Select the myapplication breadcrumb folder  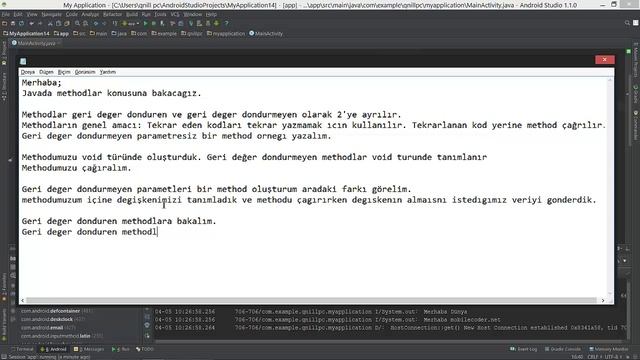click(226, 33)
